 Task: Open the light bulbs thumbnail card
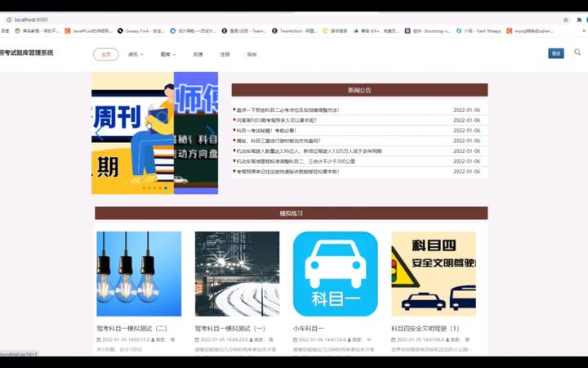[139, 274]
